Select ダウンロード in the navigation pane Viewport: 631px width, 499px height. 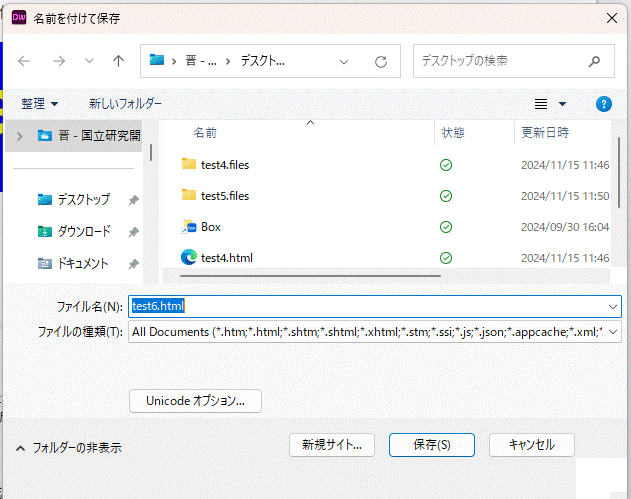[x=83, y=232]
